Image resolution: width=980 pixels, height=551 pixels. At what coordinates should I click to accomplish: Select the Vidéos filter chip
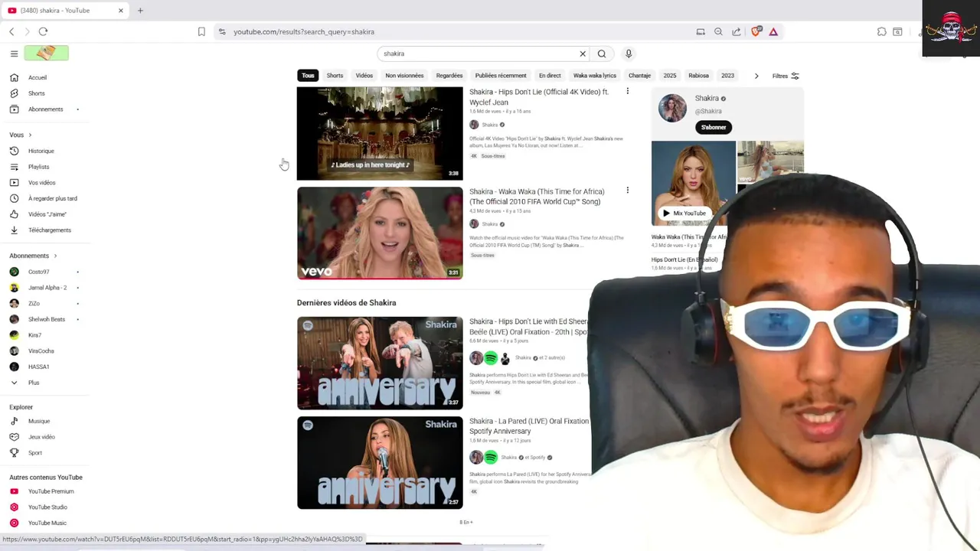point(364,76)
